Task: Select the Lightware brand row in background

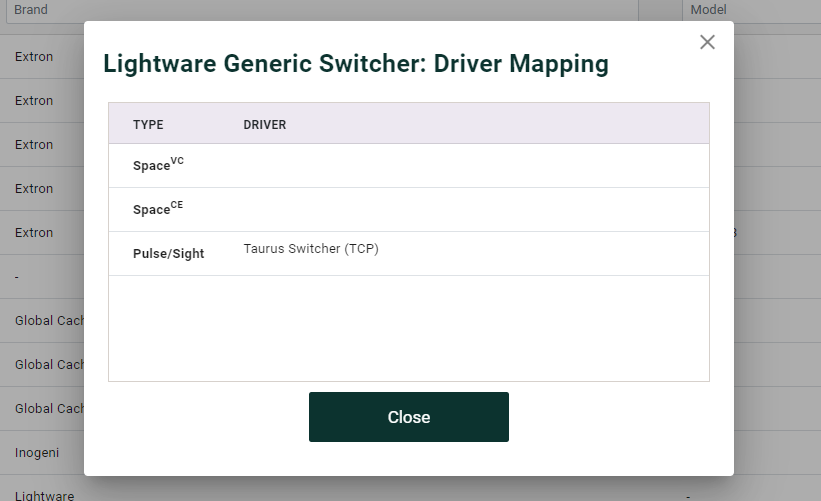Action: [45, 495]
